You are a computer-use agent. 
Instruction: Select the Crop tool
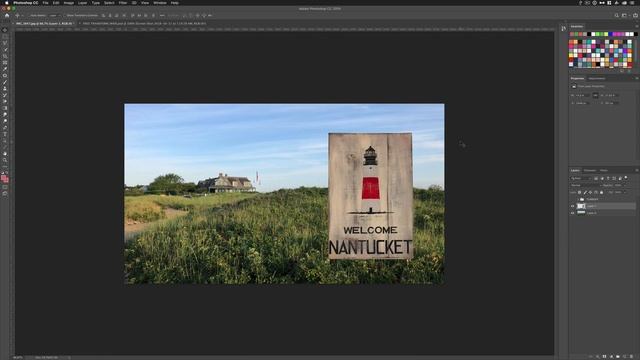5,56
